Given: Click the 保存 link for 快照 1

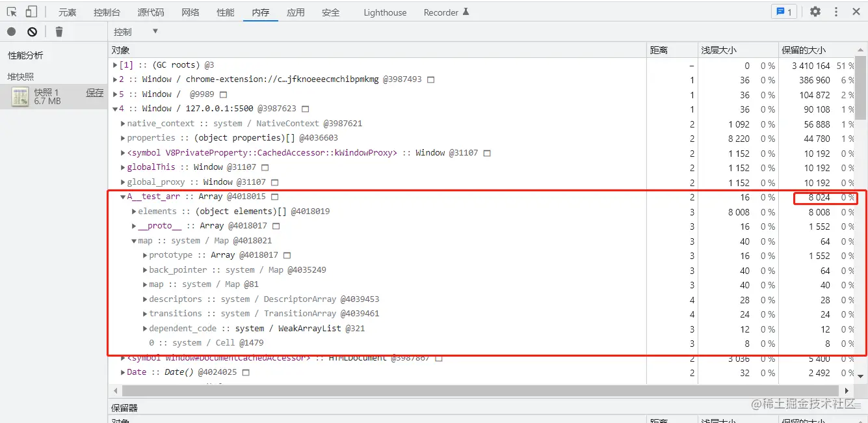Looking at the screenshot, I should tap(95, 92).
